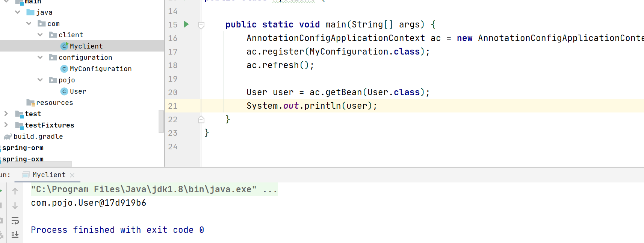644x243 pixels.
Task: Click Down the Stack Trace arrow in console
Action: pyautogui.click(x=15, y=206)
